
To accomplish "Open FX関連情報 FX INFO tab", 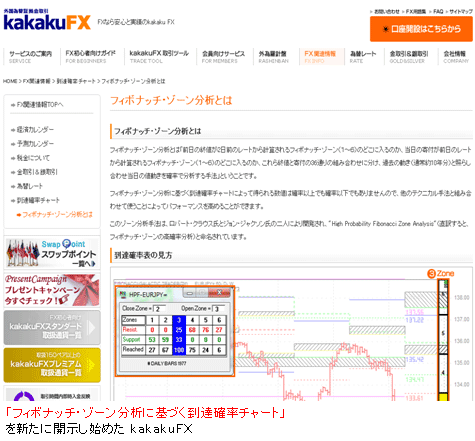I will (320, 57).
